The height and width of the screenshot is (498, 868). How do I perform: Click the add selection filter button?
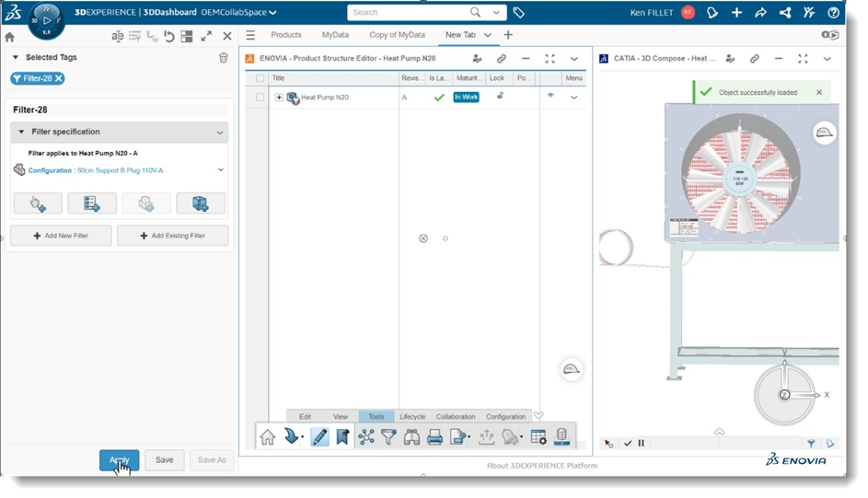click(x=38, y=203)
